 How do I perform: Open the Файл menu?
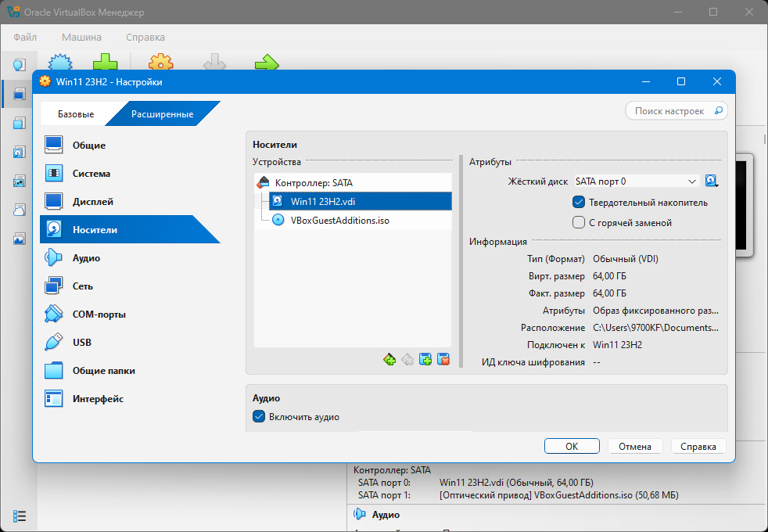25,38
